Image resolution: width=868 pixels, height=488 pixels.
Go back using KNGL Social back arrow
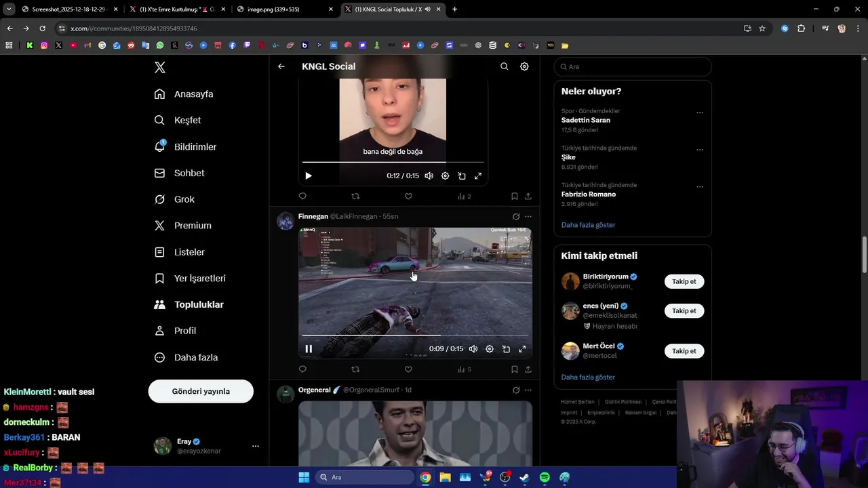pyautogui.click(x=281, y=66)
